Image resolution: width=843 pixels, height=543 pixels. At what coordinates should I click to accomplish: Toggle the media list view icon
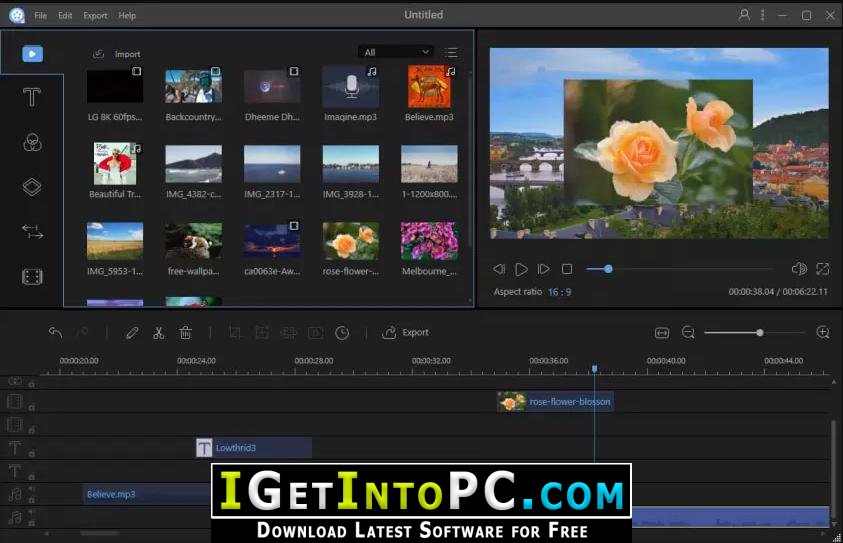[x=451, y=53]
